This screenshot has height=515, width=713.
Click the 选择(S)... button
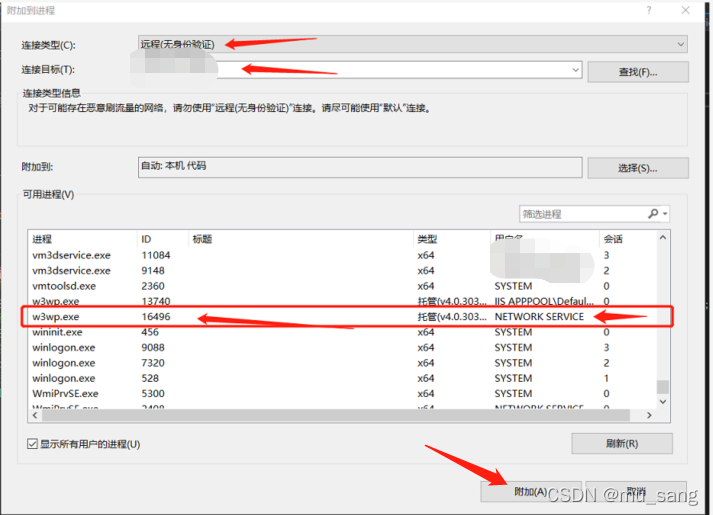(638, 168)
